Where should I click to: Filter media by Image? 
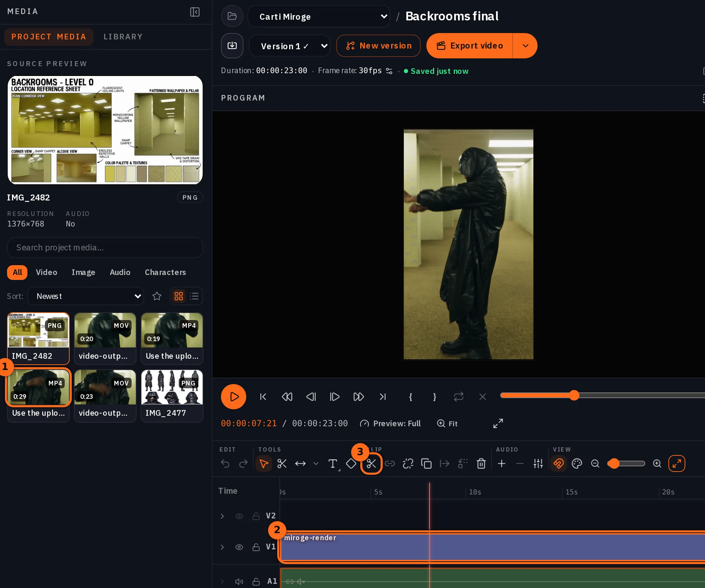point(83,272)
